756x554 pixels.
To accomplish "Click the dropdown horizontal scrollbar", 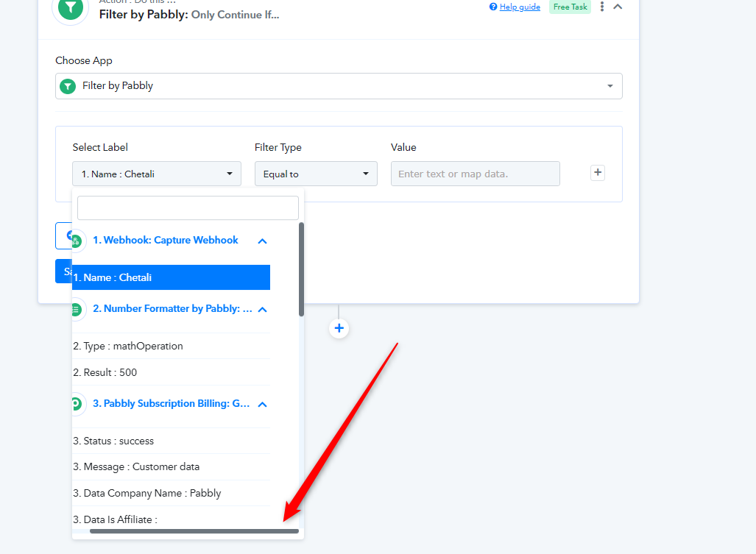I will (194, 531).
